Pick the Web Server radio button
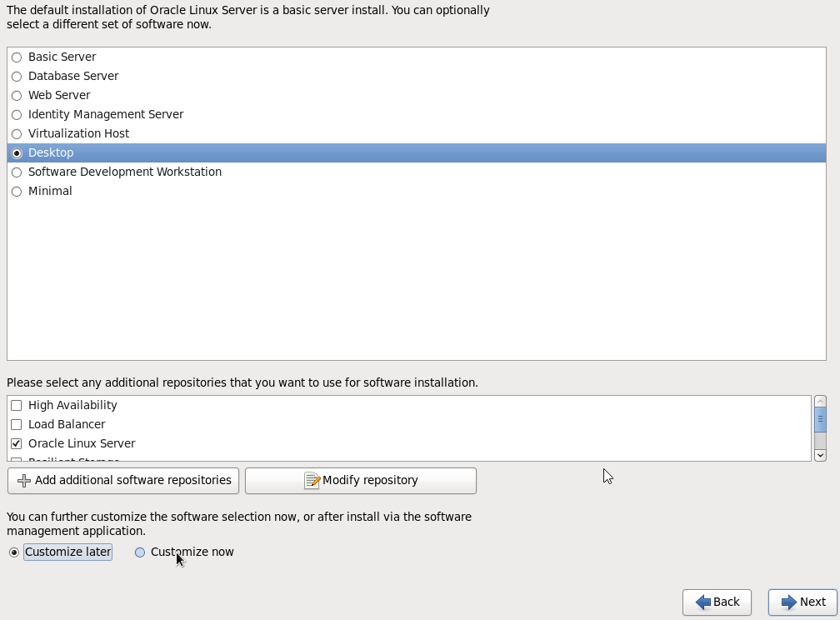 coord(17,96)
